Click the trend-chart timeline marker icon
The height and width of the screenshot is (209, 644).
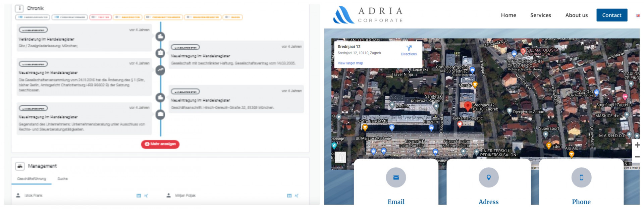(x=160, y=70)
